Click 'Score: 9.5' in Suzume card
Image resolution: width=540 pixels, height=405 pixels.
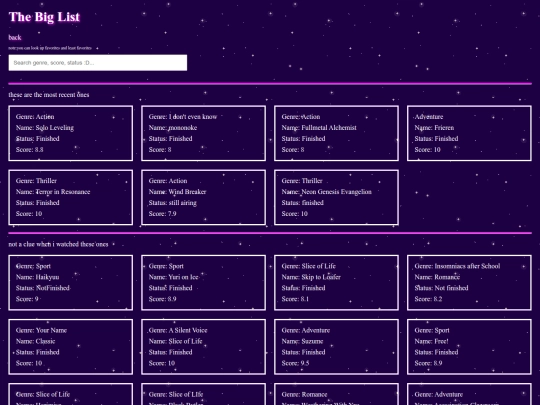coord(295,363)
